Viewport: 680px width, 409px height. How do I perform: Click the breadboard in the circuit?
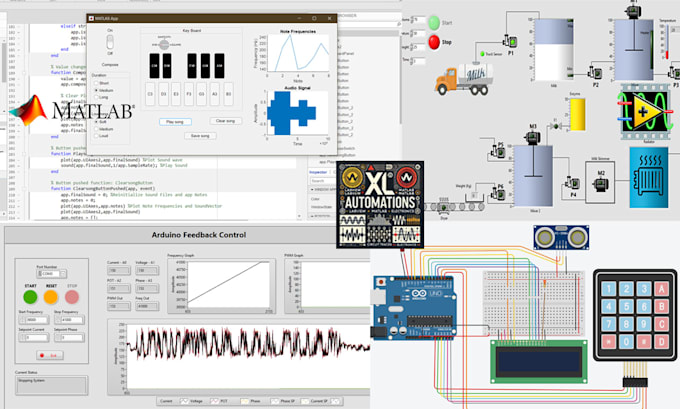pos(533,304)
